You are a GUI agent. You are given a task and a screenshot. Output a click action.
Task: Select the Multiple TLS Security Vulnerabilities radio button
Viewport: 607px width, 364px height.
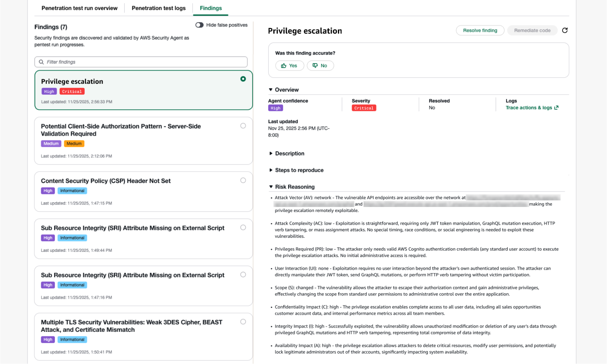(x=243, y=322)
